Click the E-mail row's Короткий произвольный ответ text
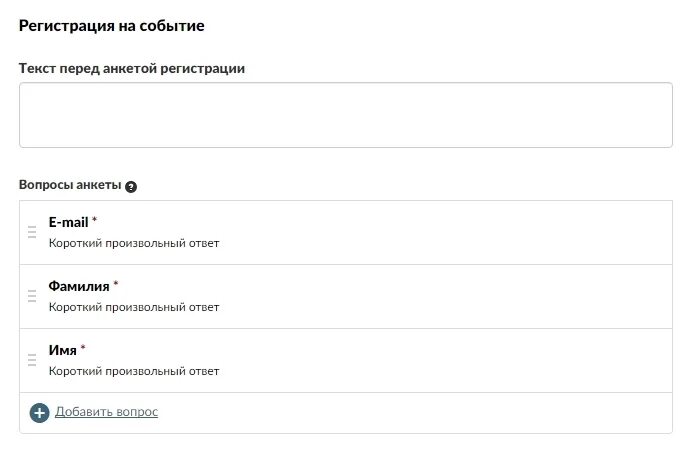The height and width of the screenshot is (459, 690). [x=134, y=243]
